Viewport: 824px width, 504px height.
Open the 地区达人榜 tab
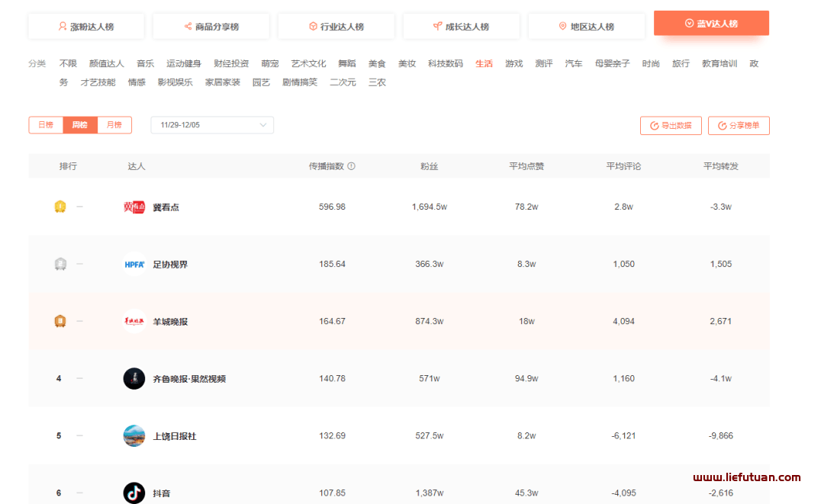[587, 26]
